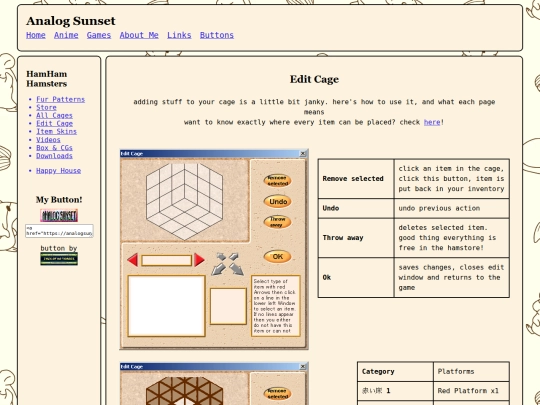Go to the Anime page
Viewport: 540px width, 405px height.
[66, 35]
